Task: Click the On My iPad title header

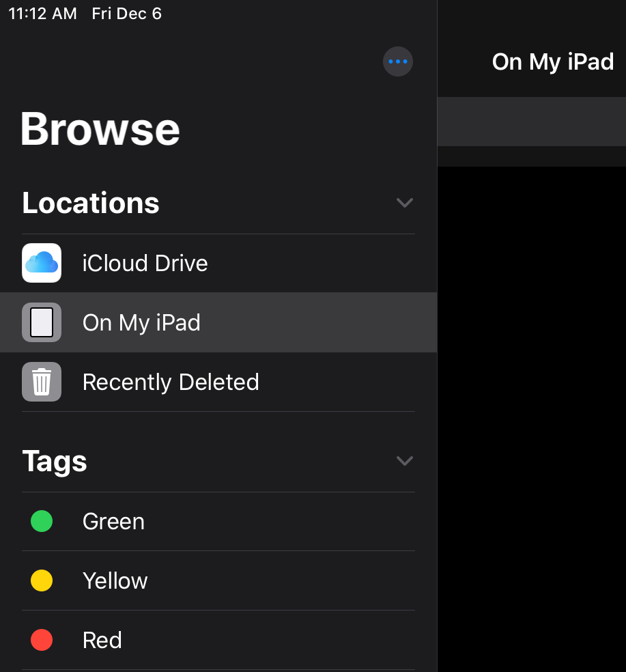Action: [x=553, y=63]
